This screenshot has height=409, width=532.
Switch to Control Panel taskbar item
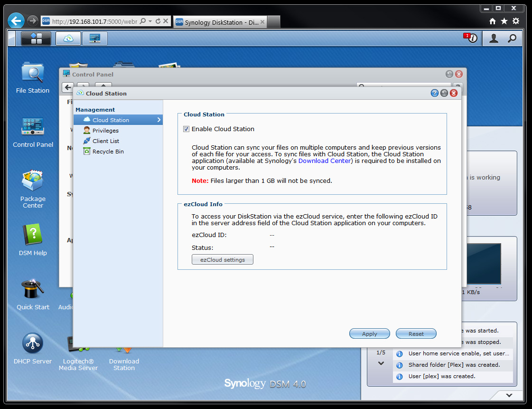(94, 38)
